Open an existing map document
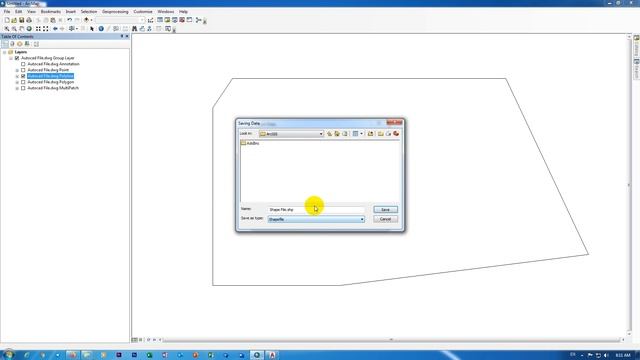Image resolution: width=640 pixels, height=360 pixels. pos(14,20)
